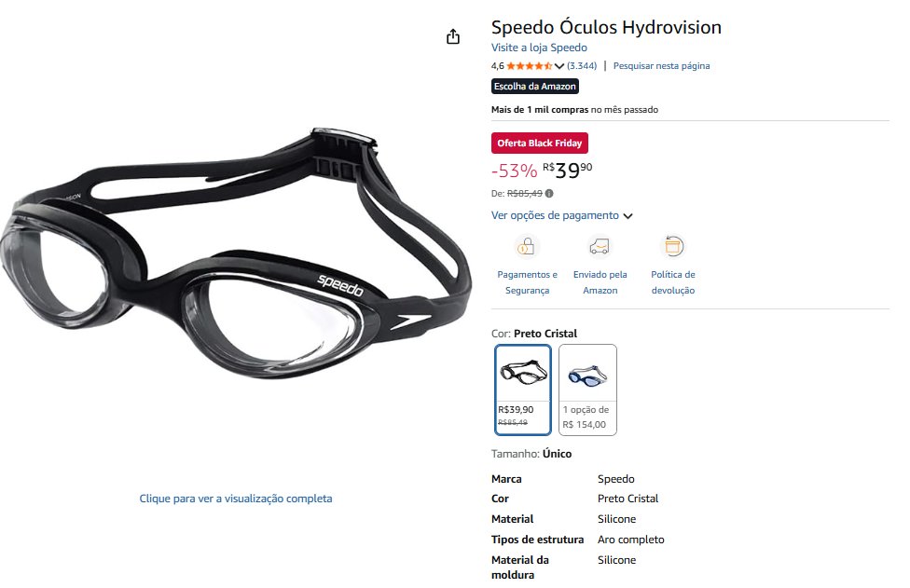The image size is (910, 588).
Task: Click Política de devolução text link
Action: [672, 282]
